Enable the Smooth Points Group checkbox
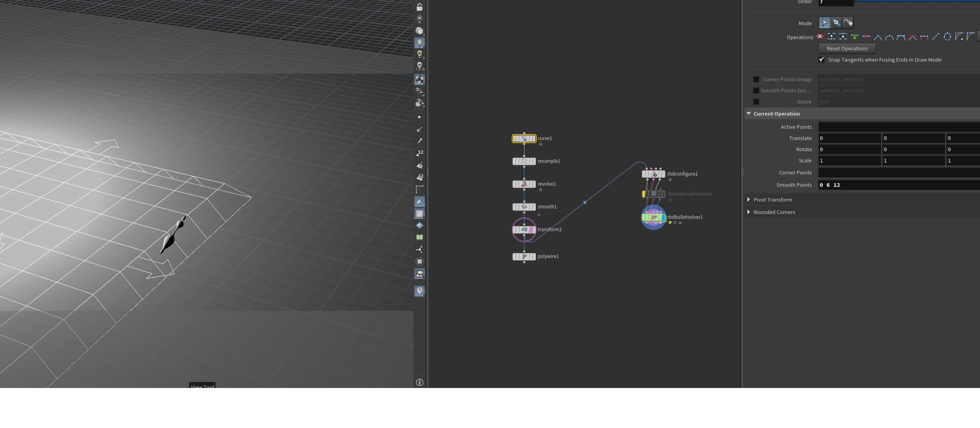The width and height of the screenshot is (980, 428). 756,90
